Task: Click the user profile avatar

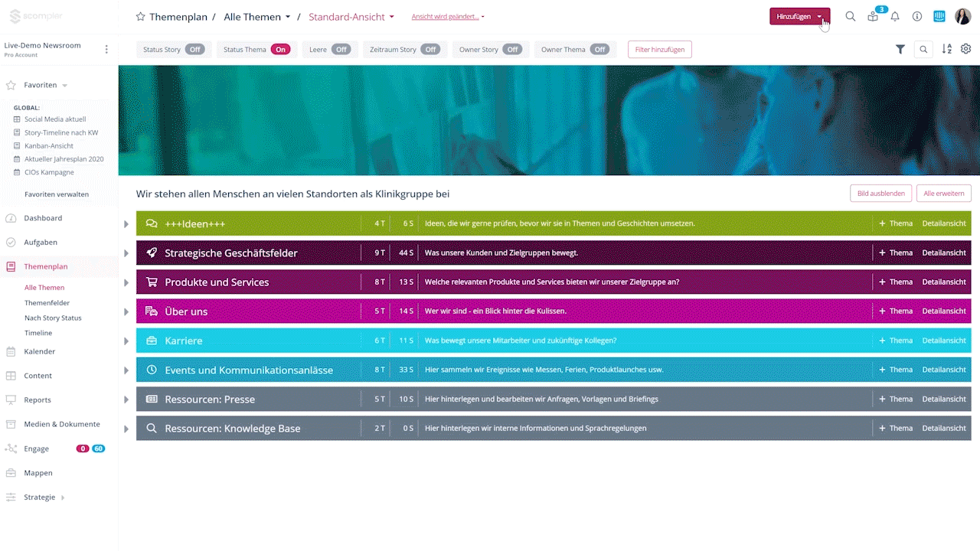Action: pyautogui.click(x=962, y=16)
